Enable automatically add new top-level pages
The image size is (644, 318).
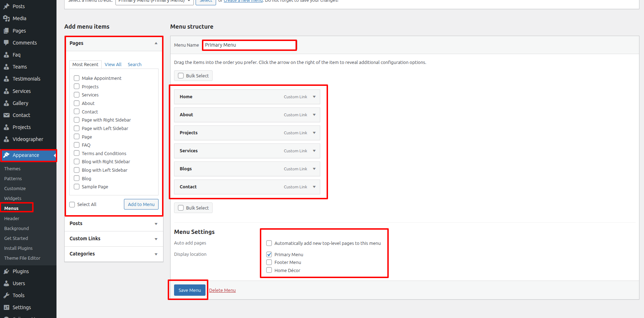(x=269, y=243)
